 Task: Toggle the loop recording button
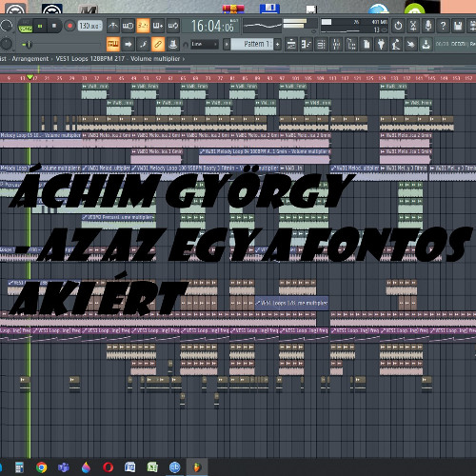[x=173, y=26]
